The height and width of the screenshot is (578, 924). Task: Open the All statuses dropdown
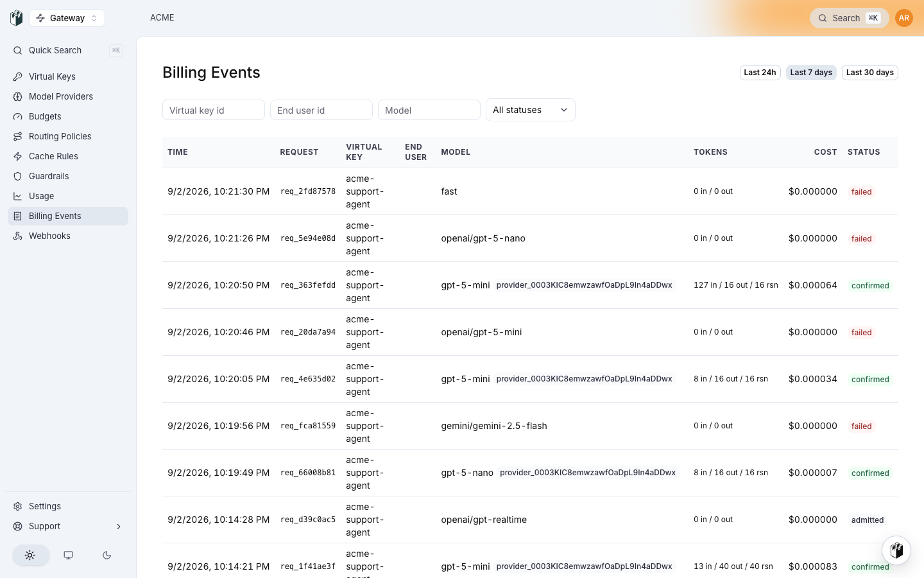531,110
